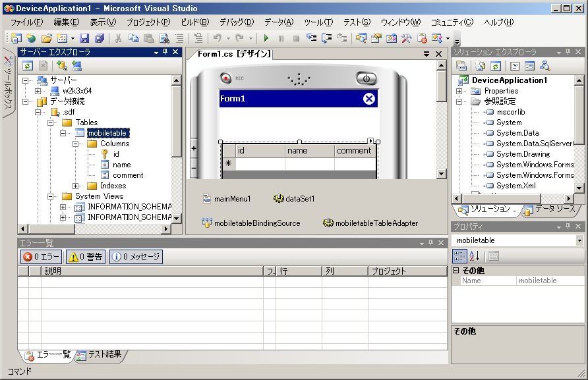
Task: Select the mainMenu1 component in the tray
Action: [x=227, y=199]
